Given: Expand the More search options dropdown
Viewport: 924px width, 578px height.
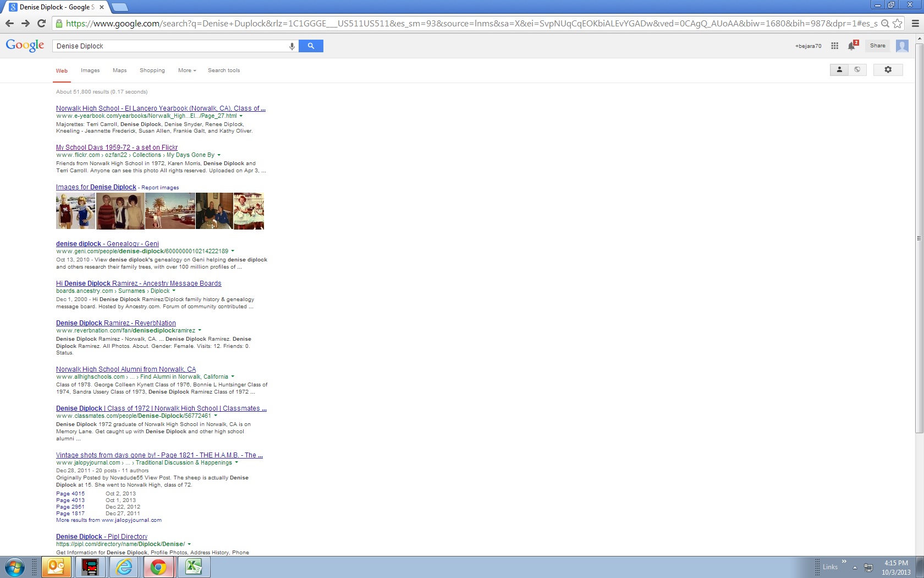Looking at the screenshot, I should tap(187, 70).
